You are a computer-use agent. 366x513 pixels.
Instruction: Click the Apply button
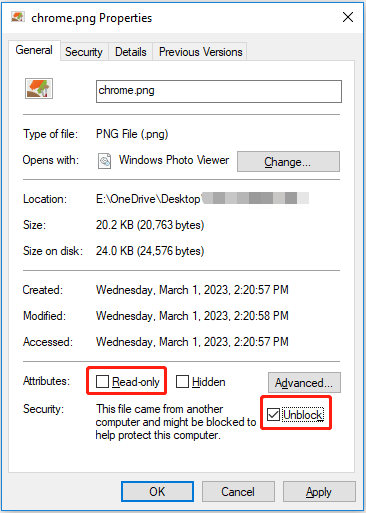319,492
